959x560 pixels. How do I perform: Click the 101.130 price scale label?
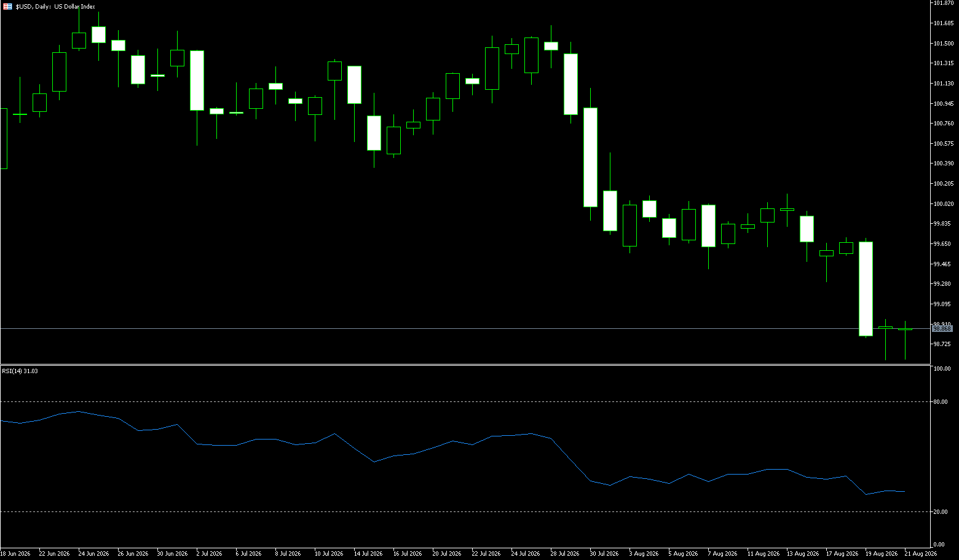point(943,84)
